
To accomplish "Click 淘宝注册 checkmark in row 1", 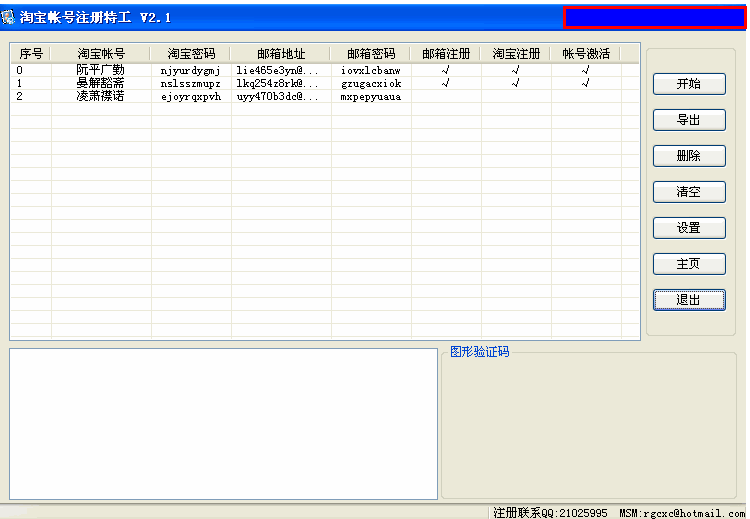I will click(x=515, y=83).
